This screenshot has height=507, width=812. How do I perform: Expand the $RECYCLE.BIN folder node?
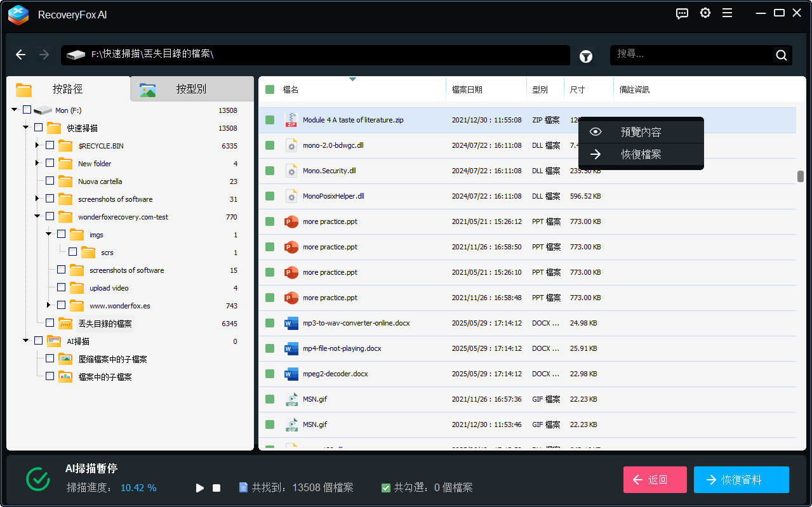[37, 145]
